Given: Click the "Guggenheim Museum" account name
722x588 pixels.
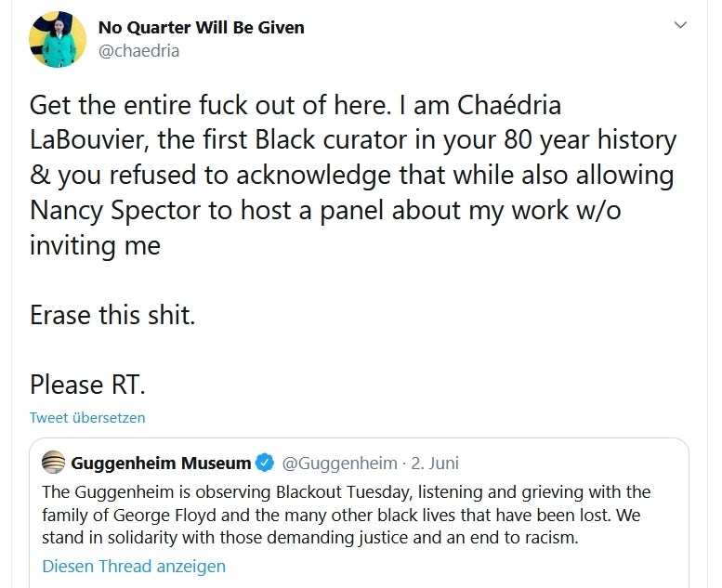Looking at the screenshot, I should point(161,463).
